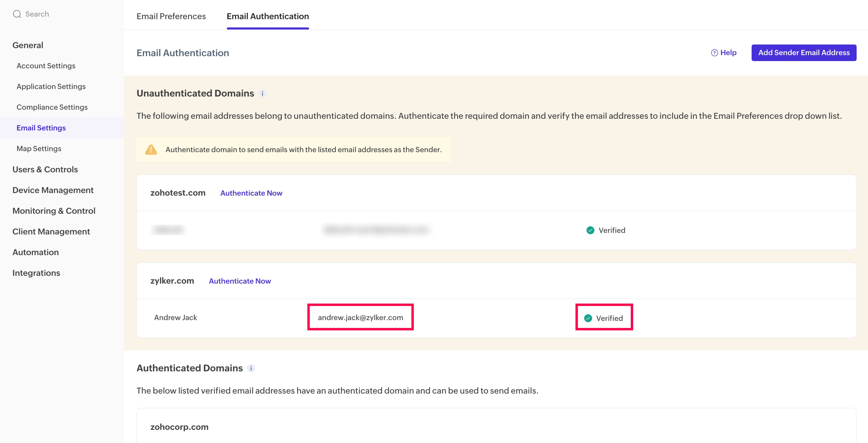The height and width of the screenshot is (443, 868).
Task: Expand the Monitoring & Control section
Action: [x=54, y=211]
